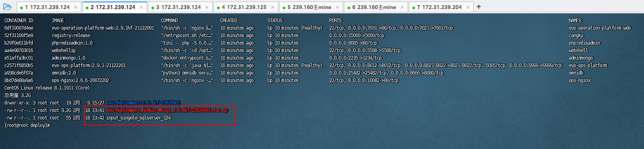Click the IMAGE column header text
644x149 pixels.
58,20
